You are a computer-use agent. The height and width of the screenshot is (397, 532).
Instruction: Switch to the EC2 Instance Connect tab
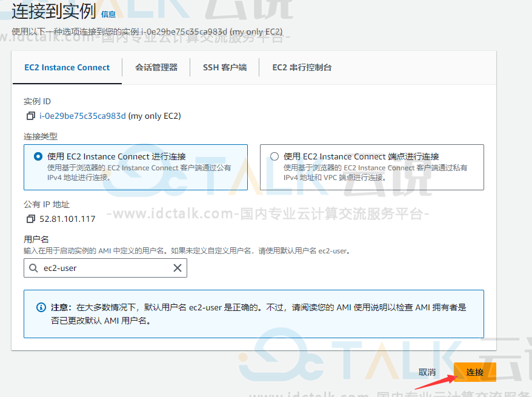67,67
